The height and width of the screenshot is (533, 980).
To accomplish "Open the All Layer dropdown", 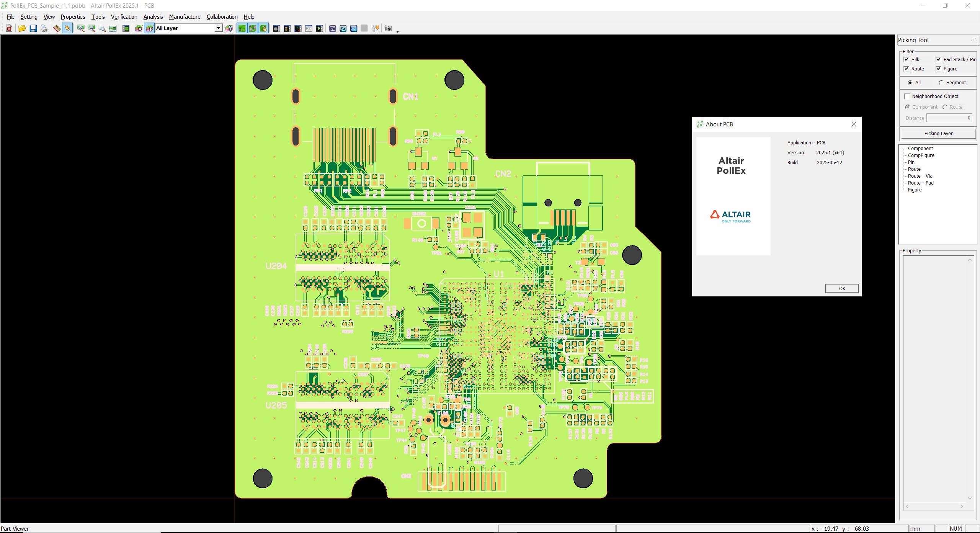I will pos(218,28).
